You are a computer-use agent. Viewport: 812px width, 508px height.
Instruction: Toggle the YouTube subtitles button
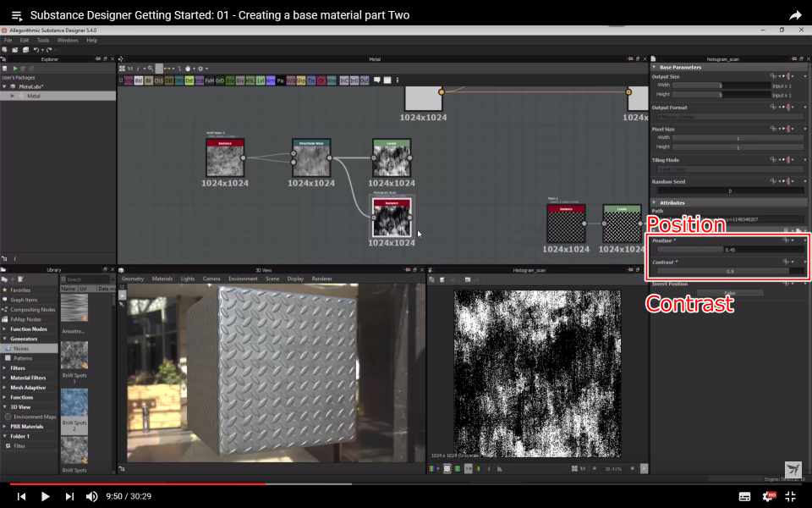tap(744, 497)
